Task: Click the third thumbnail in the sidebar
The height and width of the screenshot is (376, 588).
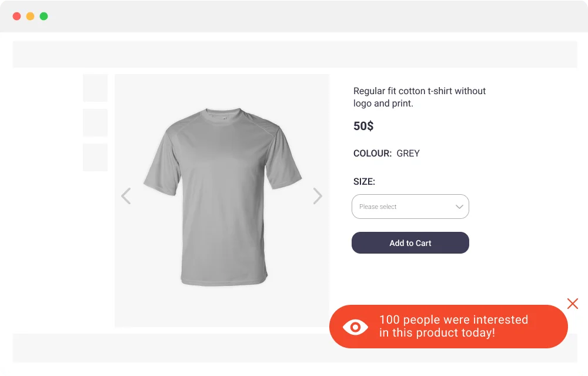Action: click(95, 157)
